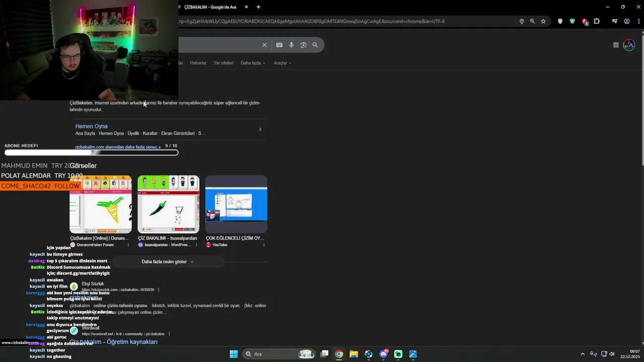Image resolution: width=644 pixels, height=362 pixels.
Task: Open the media controls icon
Action: 614,21
